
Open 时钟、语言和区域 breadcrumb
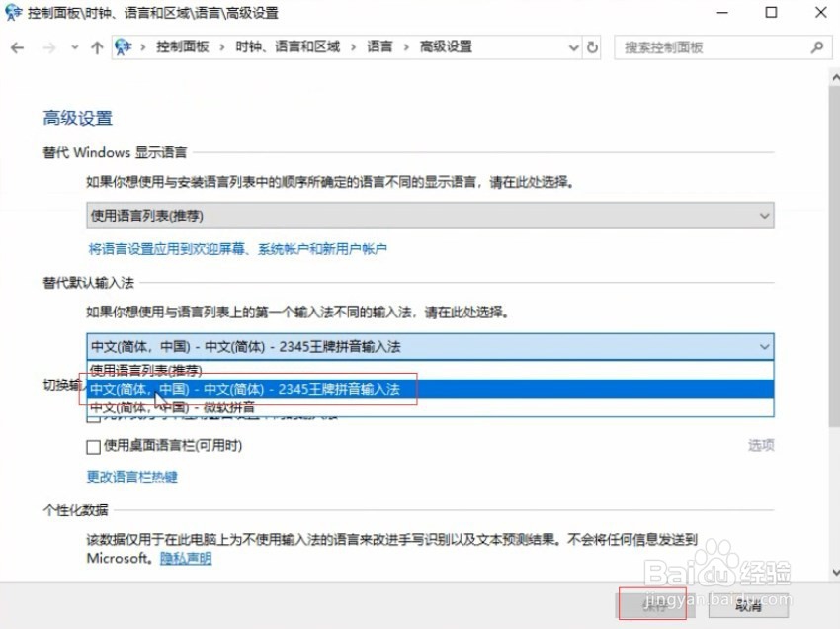coord(288,47)
